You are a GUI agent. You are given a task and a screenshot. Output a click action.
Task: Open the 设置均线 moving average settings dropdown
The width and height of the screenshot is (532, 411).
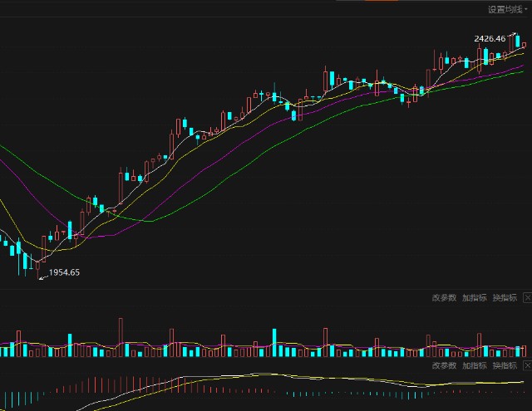(x=506, y=9)
